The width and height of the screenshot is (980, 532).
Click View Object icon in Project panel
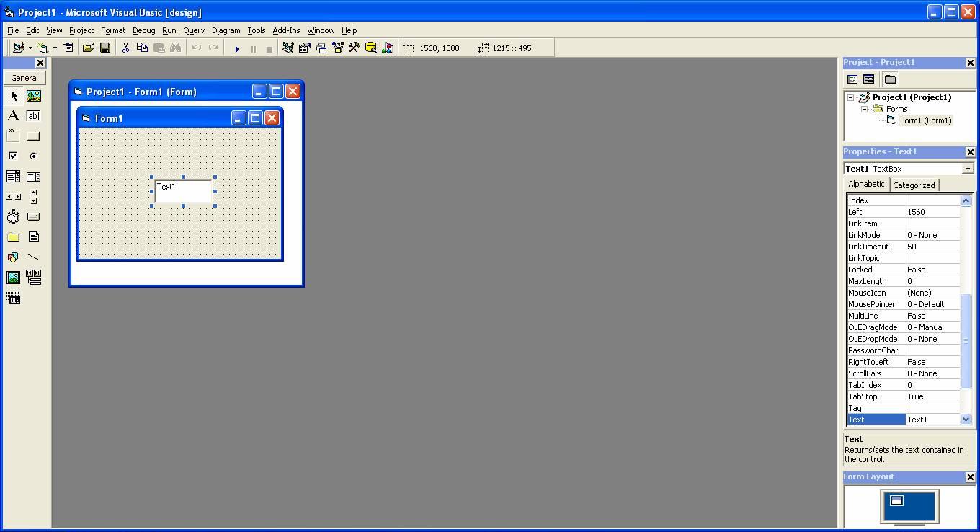point(868,79)
